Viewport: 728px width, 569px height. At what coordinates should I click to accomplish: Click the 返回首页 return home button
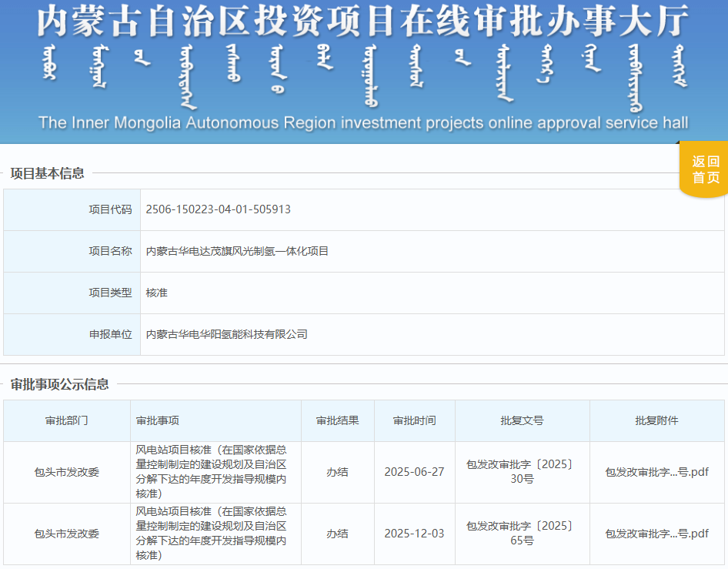coord(705,169)
